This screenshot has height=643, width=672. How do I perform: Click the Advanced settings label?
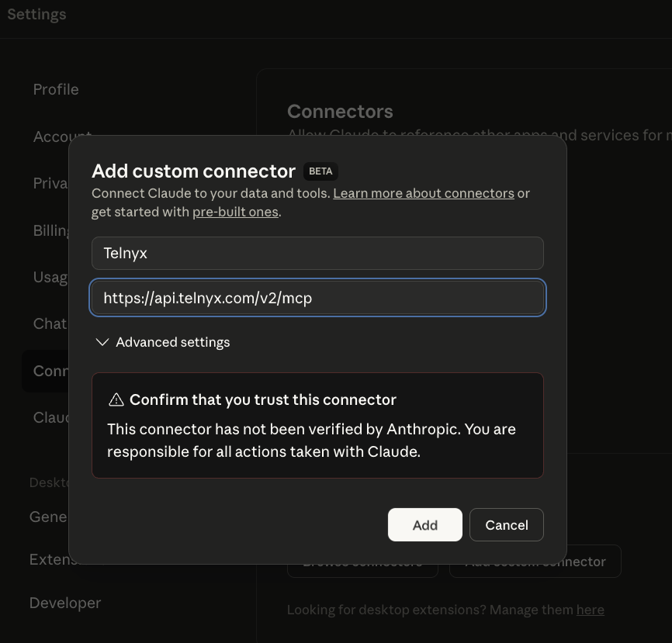pyautogui.click(x=172, y=342)
